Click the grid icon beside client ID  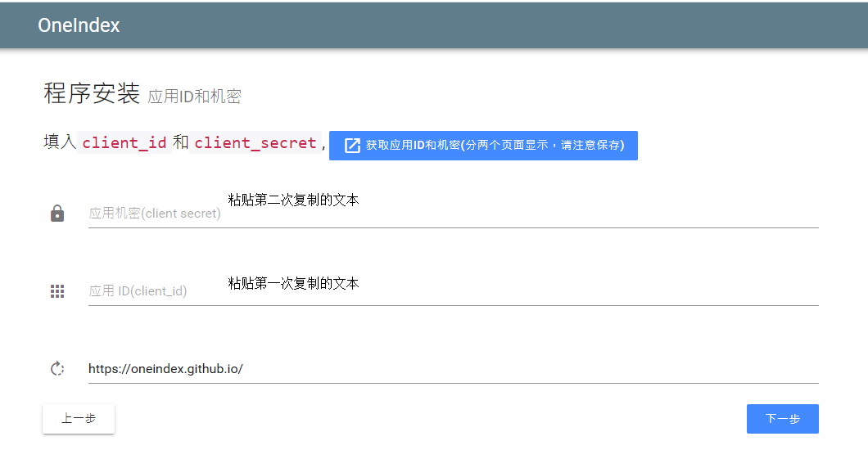point(57,291)
